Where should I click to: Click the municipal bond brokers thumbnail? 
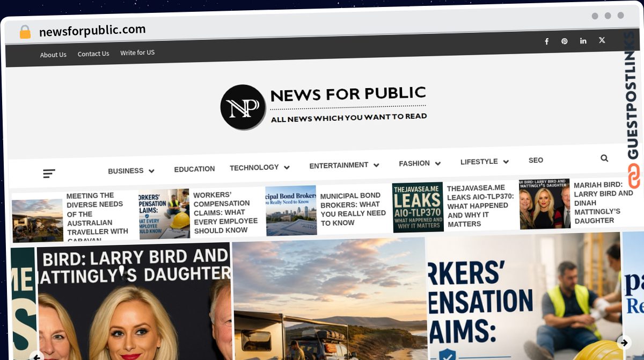291,211
